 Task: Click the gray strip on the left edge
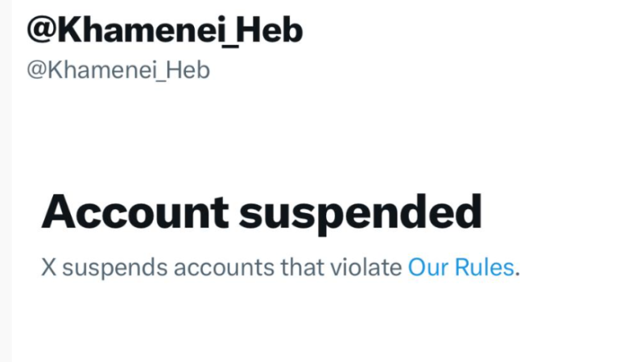pos(6,181)
